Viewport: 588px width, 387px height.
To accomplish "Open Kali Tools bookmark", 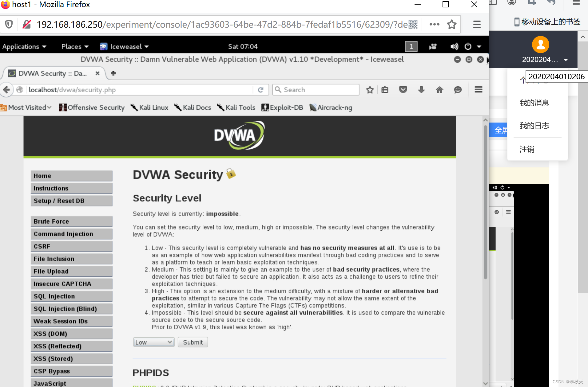I will click(x=236, y=107).
